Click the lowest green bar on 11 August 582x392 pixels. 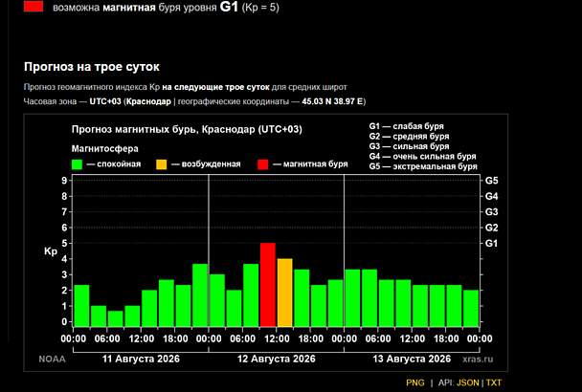[116, 318]
